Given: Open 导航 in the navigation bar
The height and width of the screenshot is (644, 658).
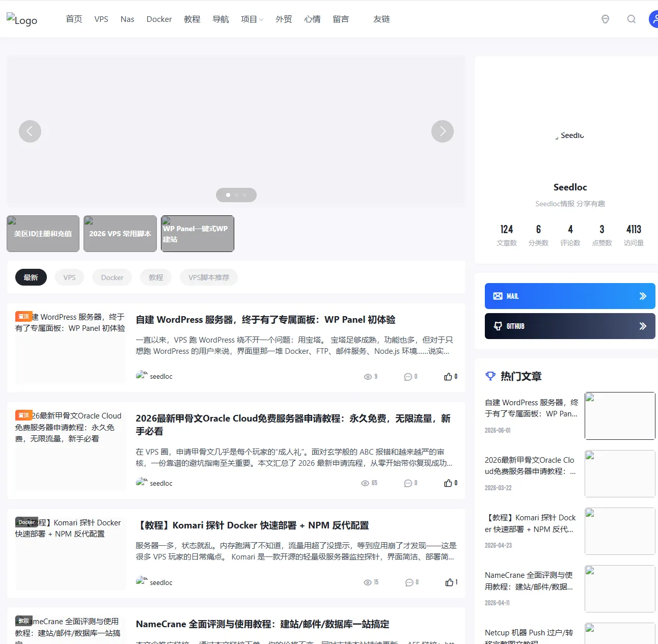Looking at the screenshot, I should (x=221, y=19).
